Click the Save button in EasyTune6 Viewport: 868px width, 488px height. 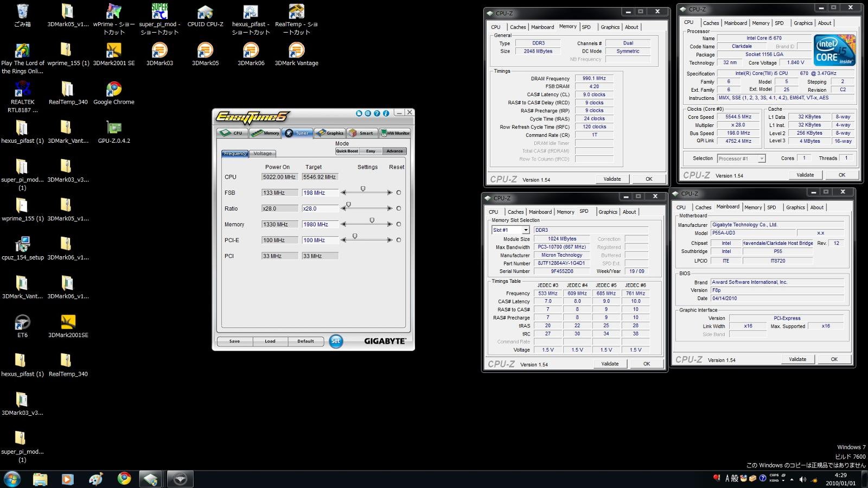click(234, 341)
